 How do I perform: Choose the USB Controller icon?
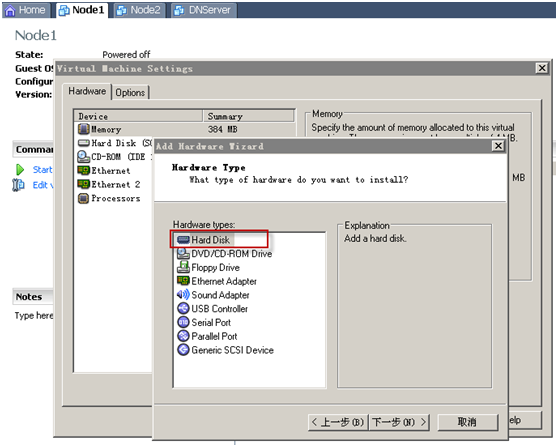pyautogui.click(x=183, y=308)
